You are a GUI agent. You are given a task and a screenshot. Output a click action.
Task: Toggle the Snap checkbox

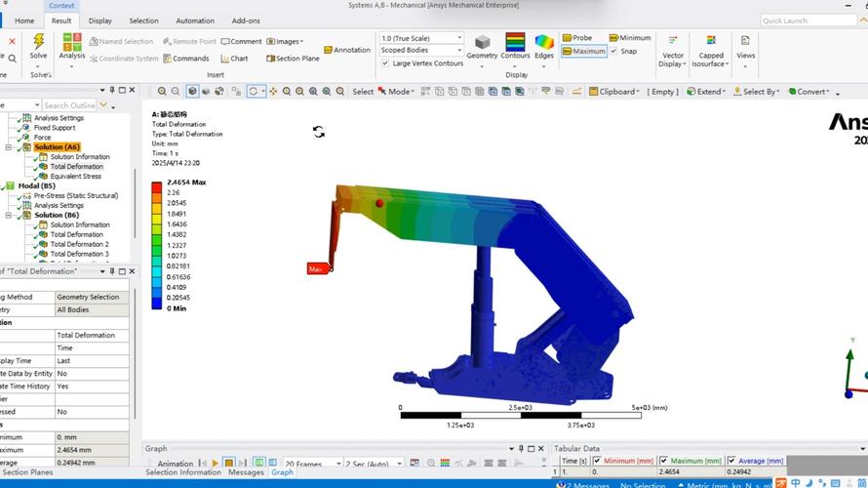[613, 51]
